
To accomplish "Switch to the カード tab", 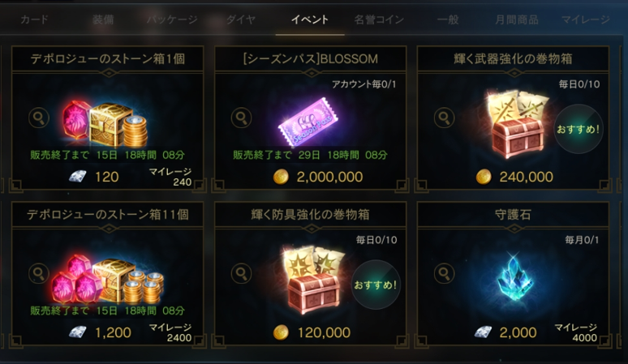I will 34,19.
